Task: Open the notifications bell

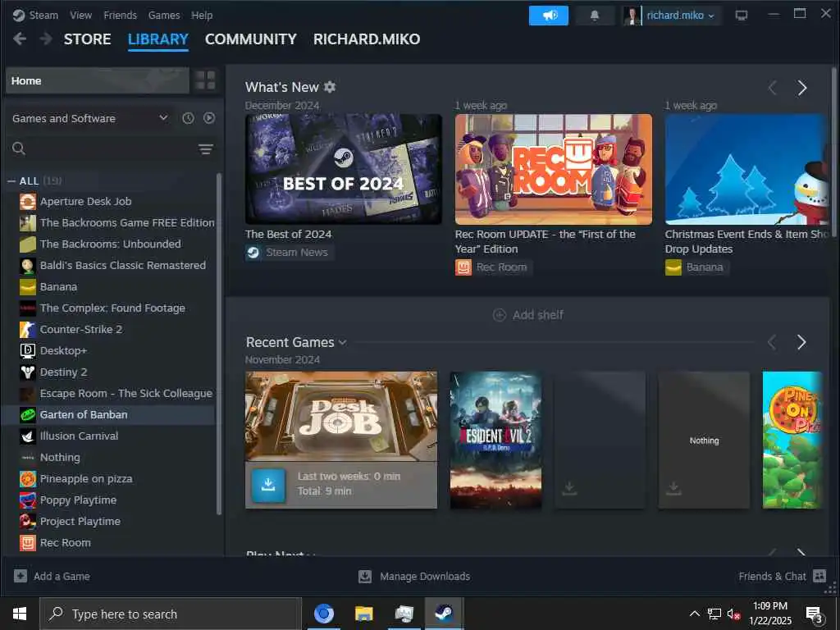Action: (594, 16)
